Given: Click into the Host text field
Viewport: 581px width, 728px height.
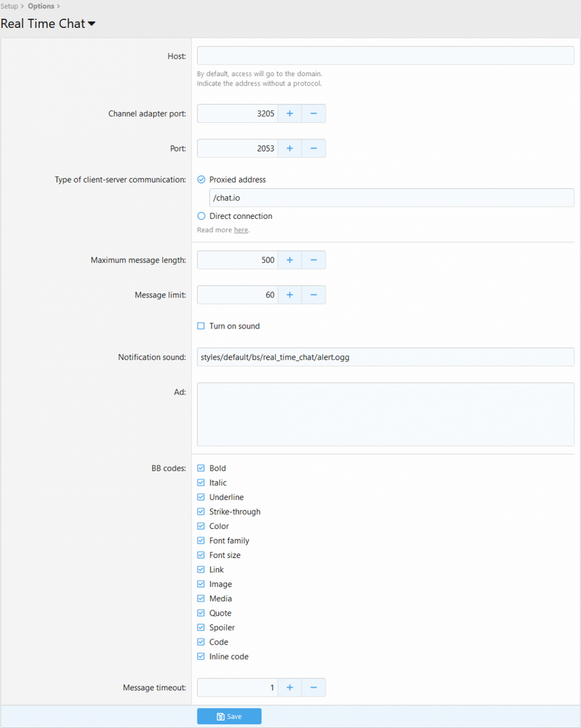Looking at the screenshot, I should click(385, 56).
